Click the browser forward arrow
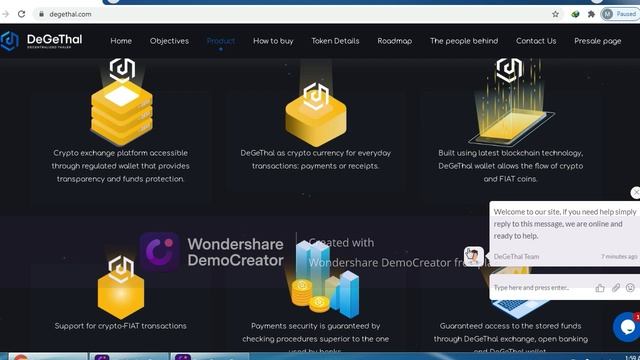Viewport: 640px width, 360px height. (5, 14)
